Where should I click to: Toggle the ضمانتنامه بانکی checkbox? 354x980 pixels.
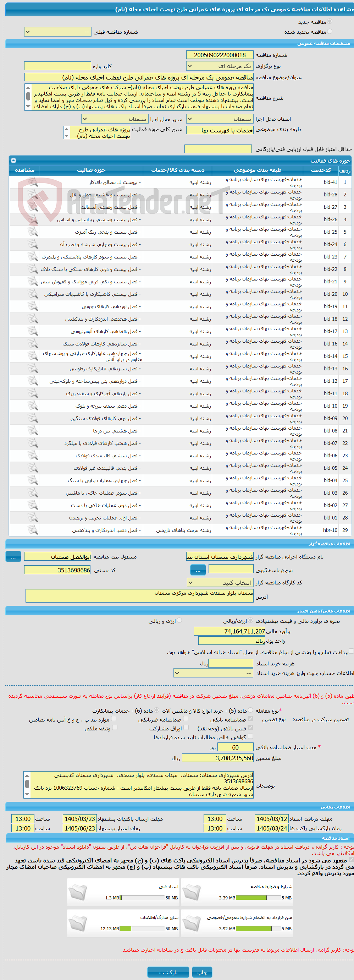[x=250, y=719]
